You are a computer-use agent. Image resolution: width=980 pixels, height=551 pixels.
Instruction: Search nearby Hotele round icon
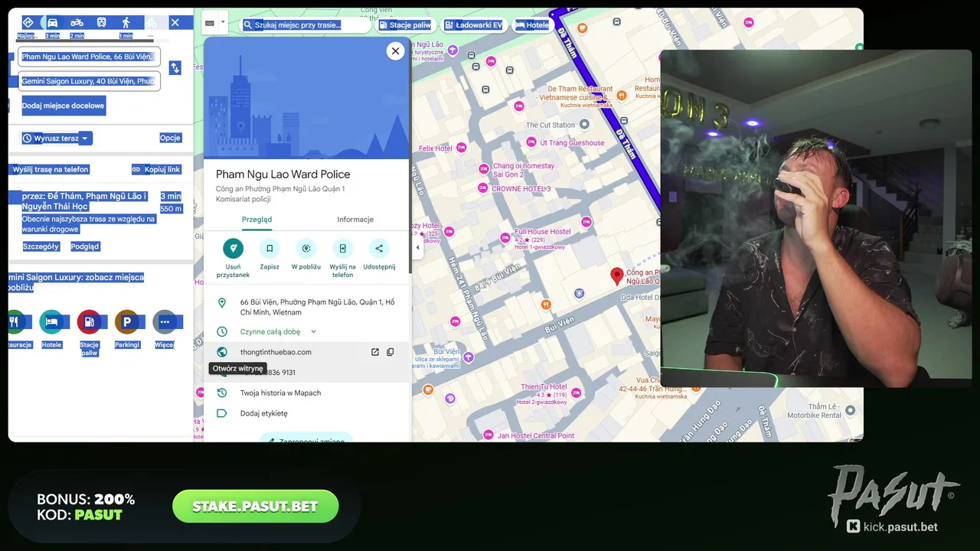point(51,322)
